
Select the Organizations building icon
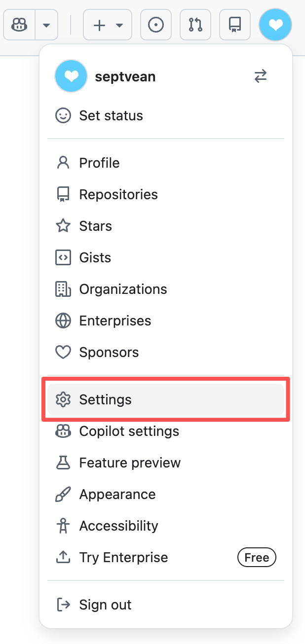(x=63, y=289)
